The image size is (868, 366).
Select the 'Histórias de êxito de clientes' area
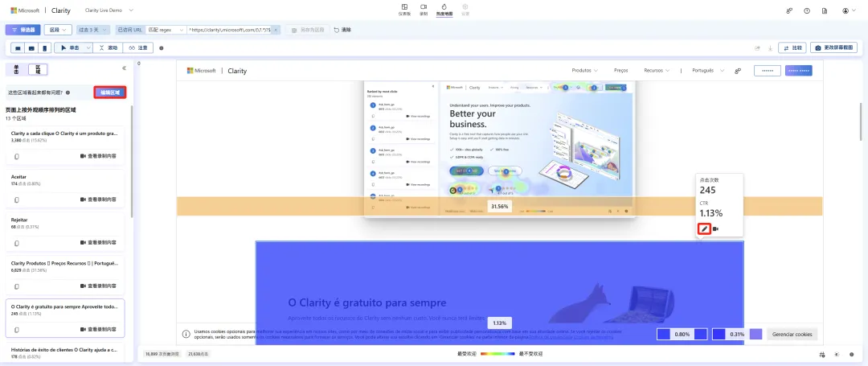[x=65, y=352]
